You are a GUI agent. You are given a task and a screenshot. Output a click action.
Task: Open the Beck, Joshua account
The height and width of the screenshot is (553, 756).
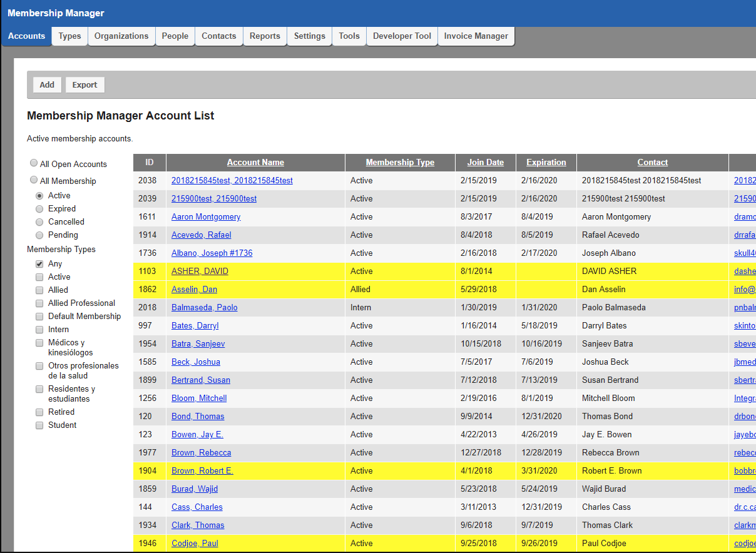[196, 362]
